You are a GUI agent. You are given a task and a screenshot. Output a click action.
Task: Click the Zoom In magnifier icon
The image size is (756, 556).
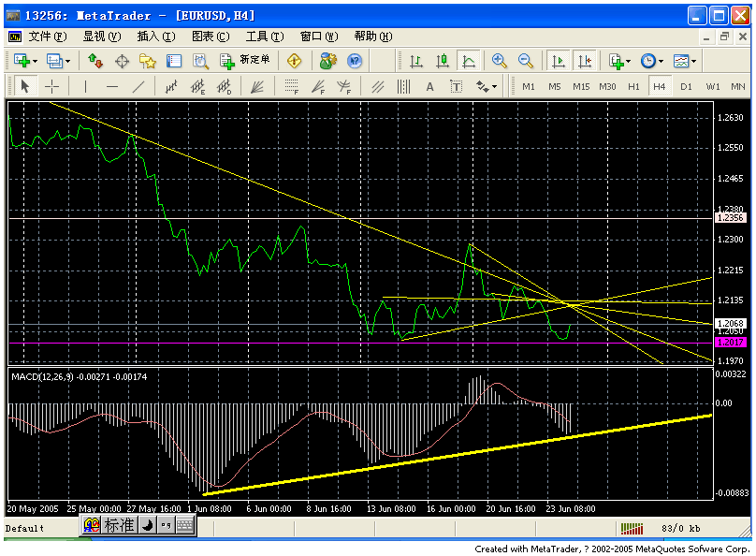[500, 61]
